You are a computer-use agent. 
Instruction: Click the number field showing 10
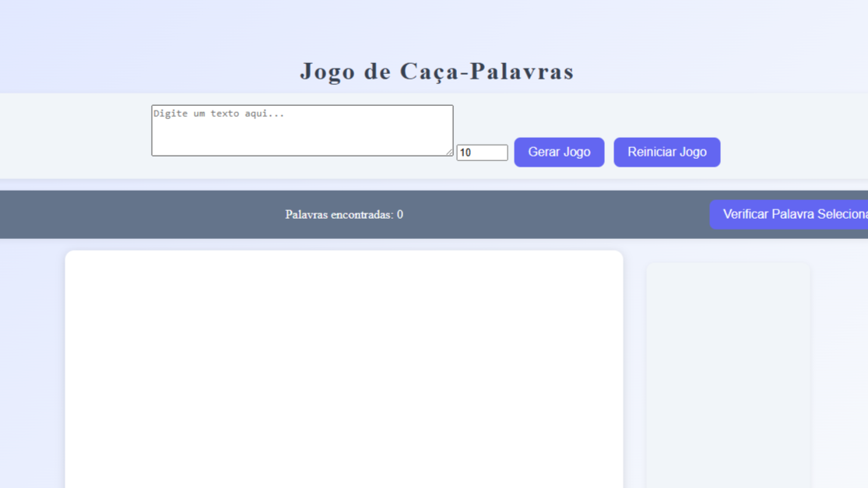coord(482,153)
